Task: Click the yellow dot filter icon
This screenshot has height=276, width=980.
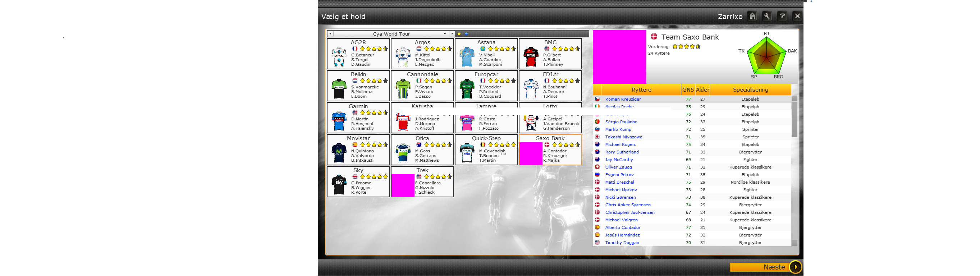Action: (459, 34)
